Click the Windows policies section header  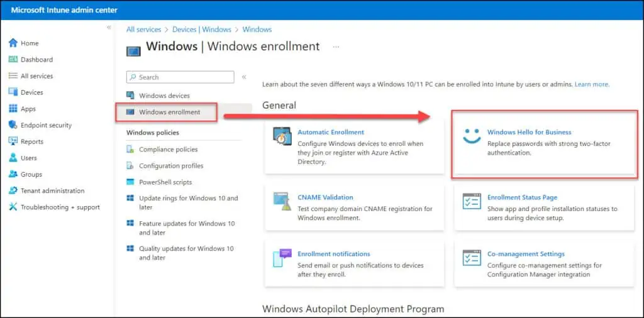(153, 133)
